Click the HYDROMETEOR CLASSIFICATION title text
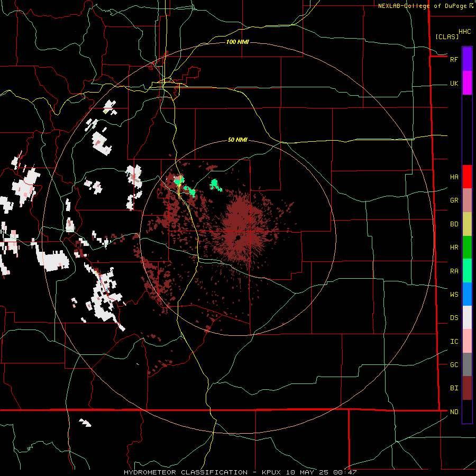 coord(186,472)
